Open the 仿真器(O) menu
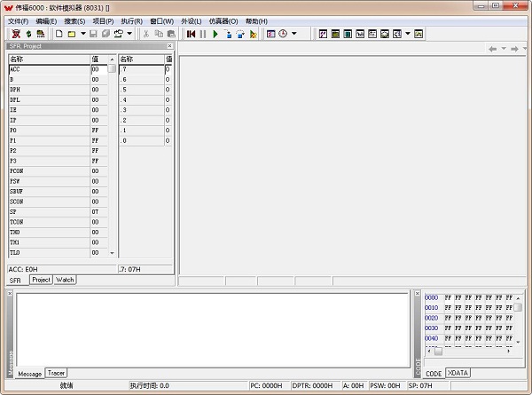The width and height of the screenshot is (532, 395). pyautogui.click(x=223, y=20)
